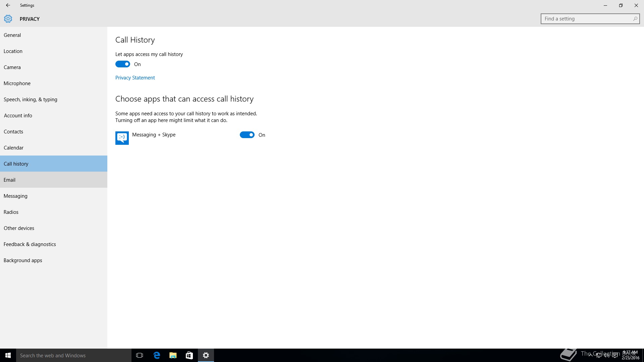Open the Store from the taskbar

pyautogui.click(x=189, y=355)
